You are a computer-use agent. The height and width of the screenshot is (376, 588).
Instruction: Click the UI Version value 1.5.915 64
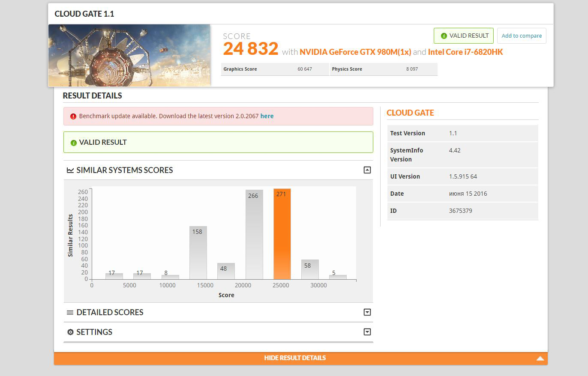tap(463, 176)
